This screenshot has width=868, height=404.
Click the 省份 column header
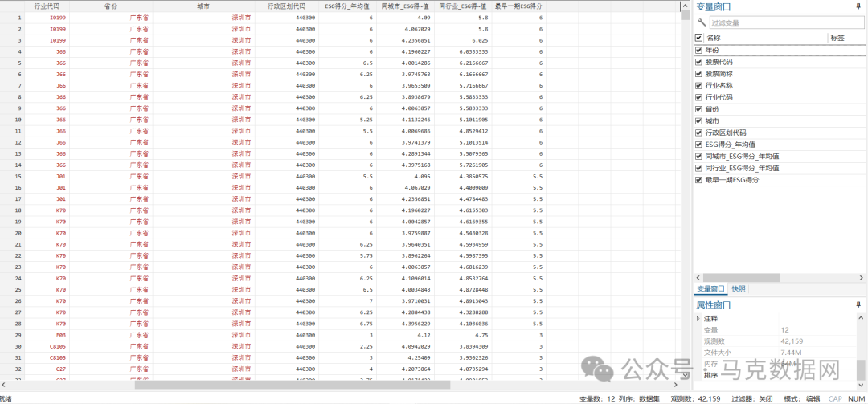(x=110, y=6)
